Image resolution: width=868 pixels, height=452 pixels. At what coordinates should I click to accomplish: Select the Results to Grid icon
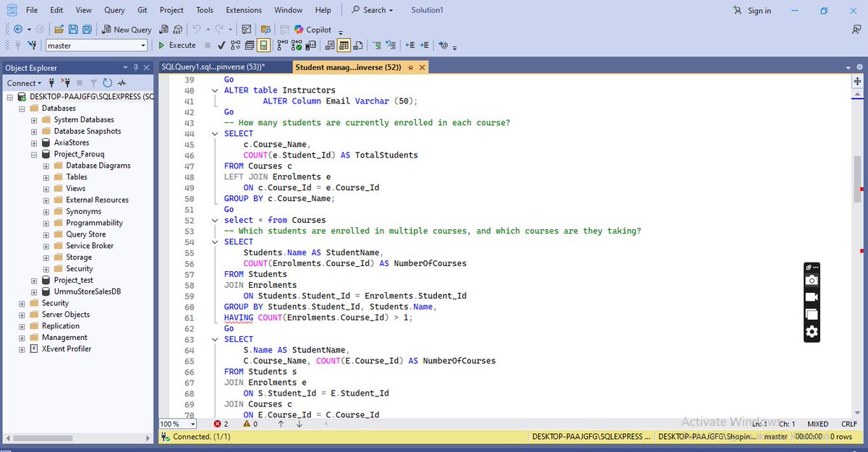pos(344,45)
